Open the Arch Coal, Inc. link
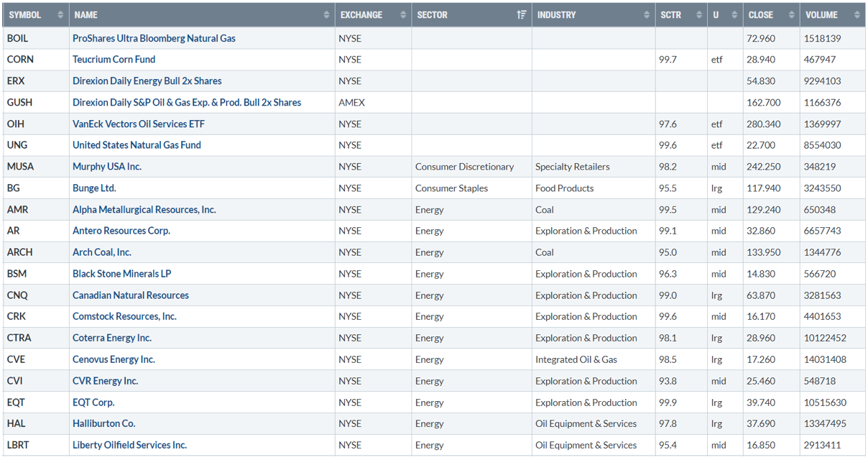 point(102,252)
